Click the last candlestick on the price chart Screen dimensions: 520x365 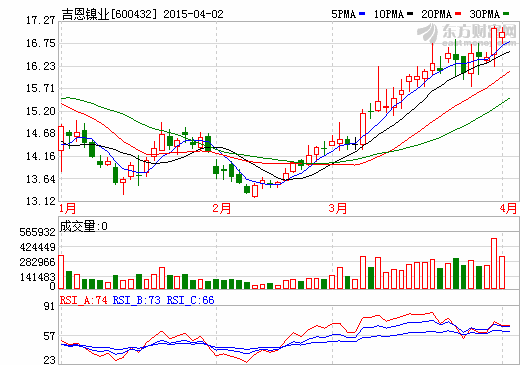tap(502, 36)
